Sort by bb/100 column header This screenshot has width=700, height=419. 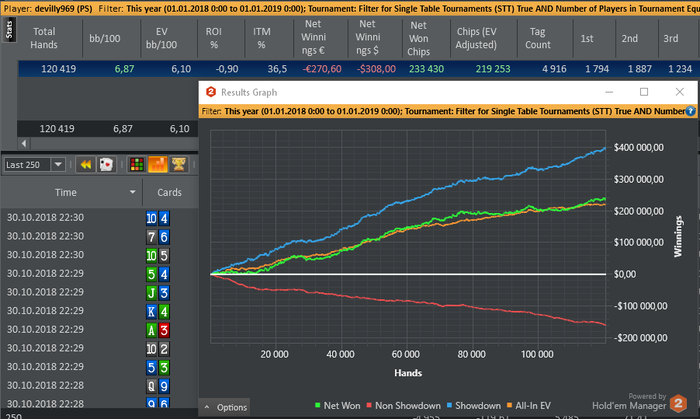104,38
